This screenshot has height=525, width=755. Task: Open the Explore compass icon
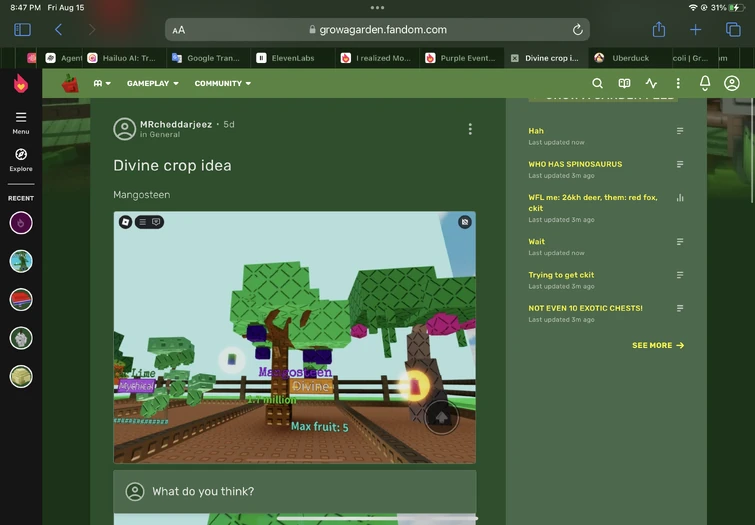coord(21,160)
